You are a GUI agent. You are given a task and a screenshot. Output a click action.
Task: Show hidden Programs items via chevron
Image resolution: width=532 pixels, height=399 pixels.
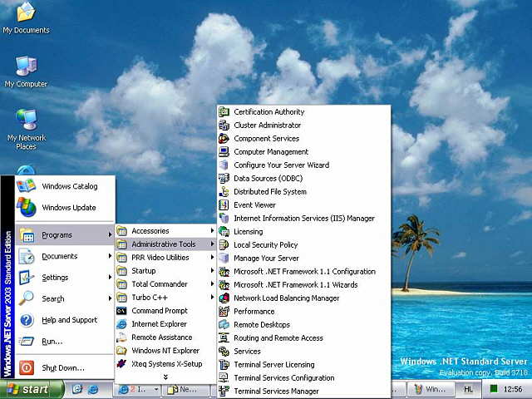point(165,377)
